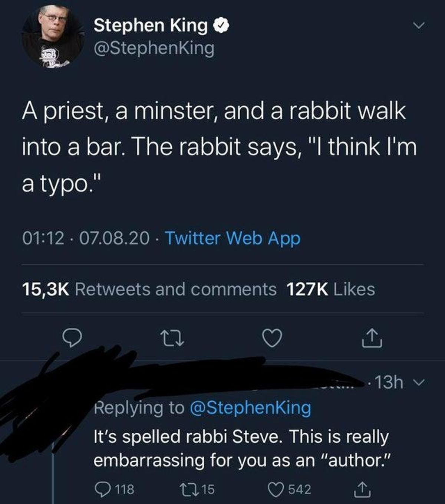Click Stephen King's verified badge
Viewport: 445px width, 504px height.
pyautogui.click(x=221, y=26)
